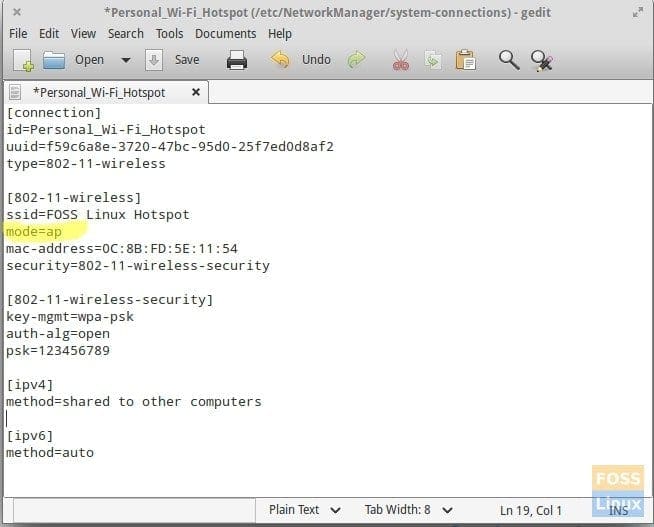
Task: Print the document with the printer icon
Action: tap(237, 60)
